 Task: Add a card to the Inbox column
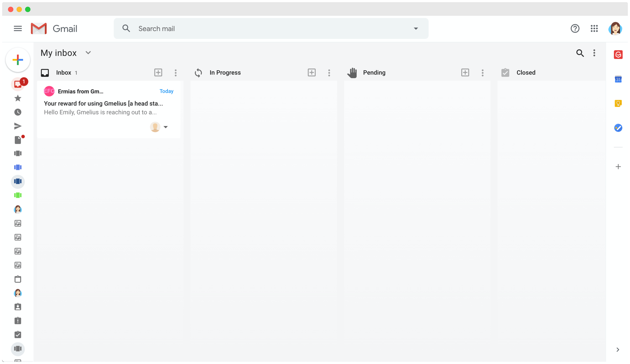(158, 73)
